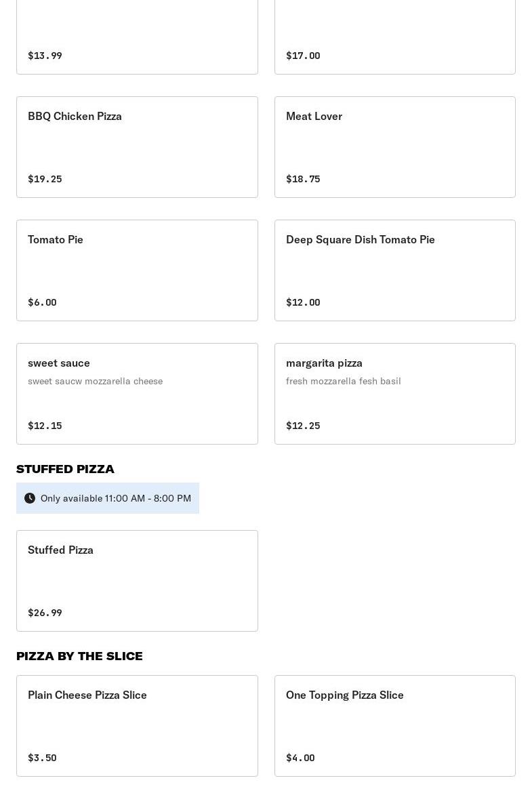Screen dimensions: 532x793
Task: Click the clock icon beside availability hours
Action: [30, 498]
